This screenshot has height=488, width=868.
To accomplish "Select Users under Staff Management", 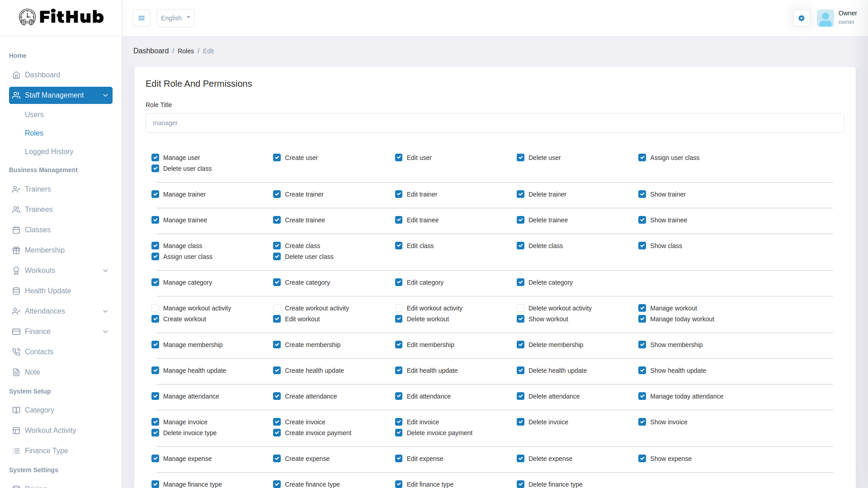I will click(x=34, y=115).
